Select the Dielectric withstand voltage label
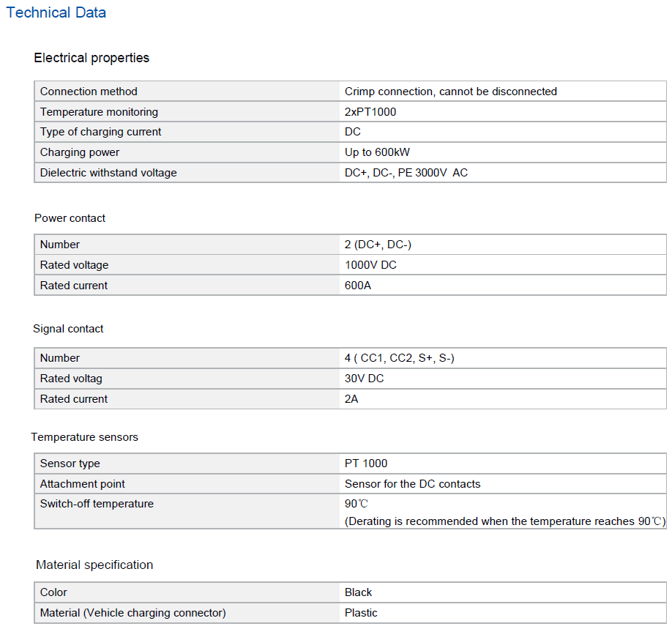The height and width of the screenshot is (629, 672). click(108, 173)
